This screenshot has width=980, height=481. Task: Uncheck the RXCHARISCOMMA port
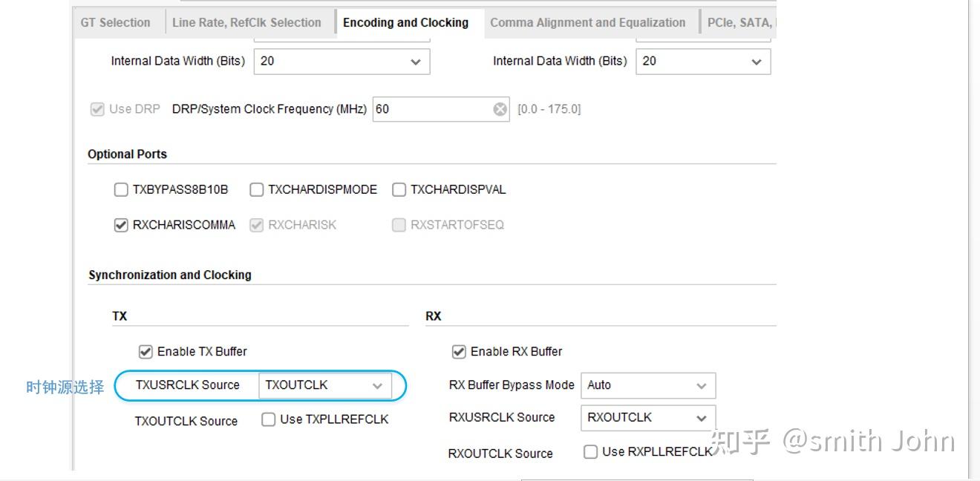pos(121,225)
